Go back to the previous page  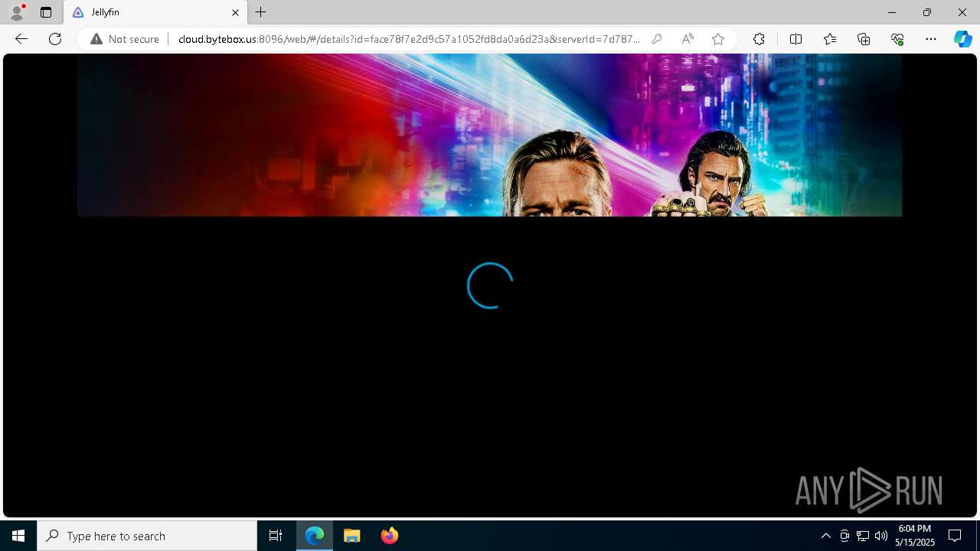(21, 39)
